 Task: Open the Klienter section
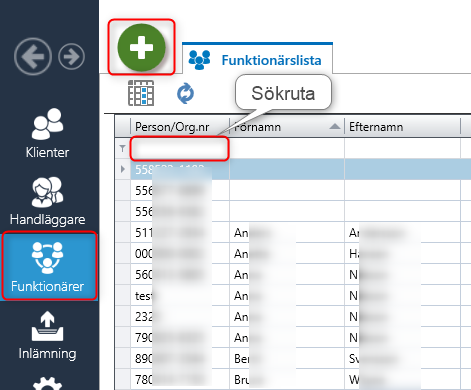click(47, 133)
